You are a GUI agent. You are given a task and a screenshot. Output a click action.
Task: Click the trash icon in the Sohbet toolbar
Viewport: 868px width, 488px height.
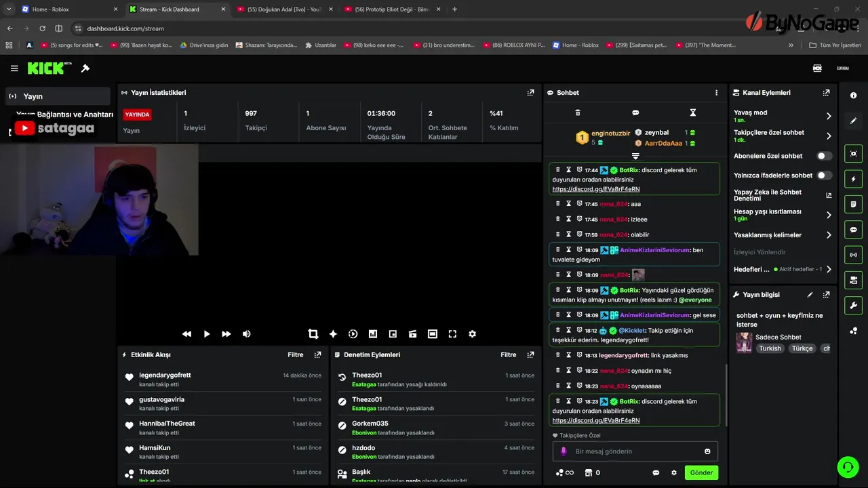pyautogui.click(x=578, y=113)
